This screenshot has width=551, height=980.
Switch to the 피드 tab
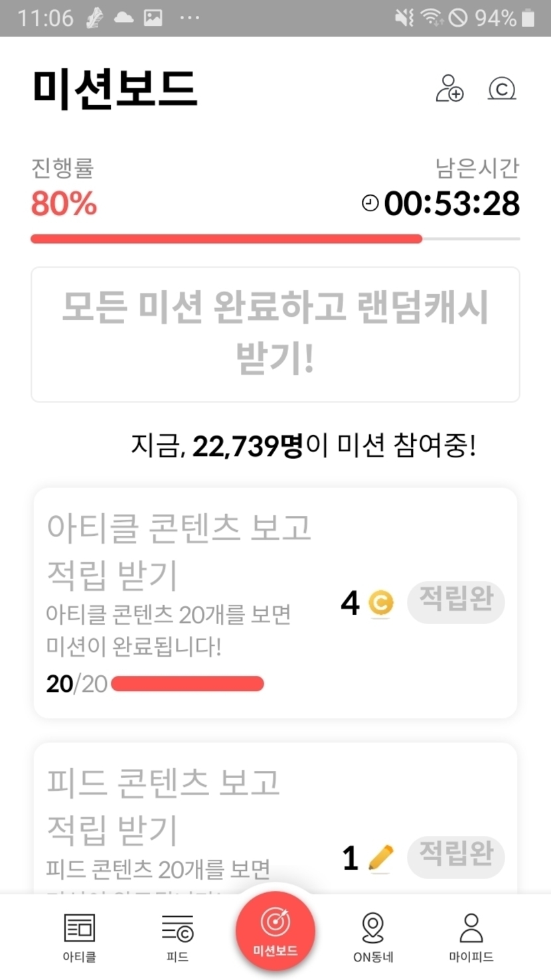[177, 937]
